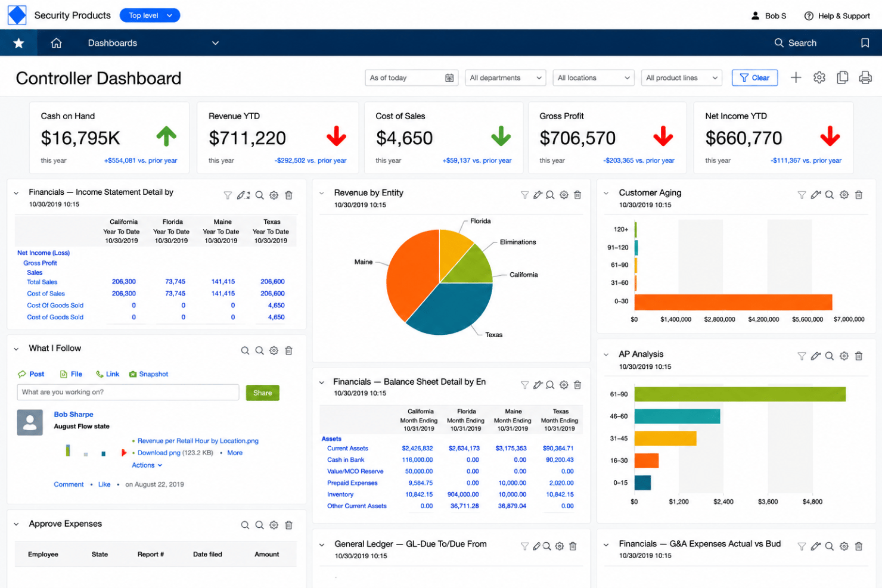
Task: Delete the Balance Sheet Detail panel
Action: click(x=577, y=385)
